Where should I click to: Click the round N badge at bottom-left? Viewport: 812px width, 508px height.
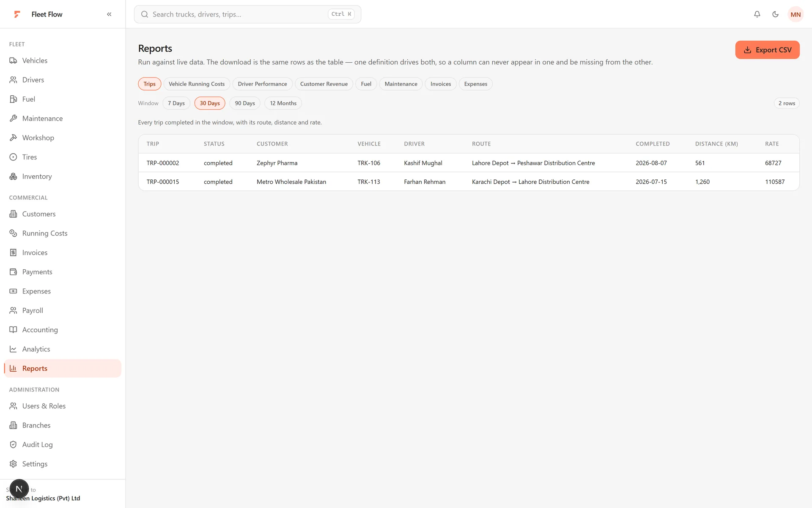point(19,489)
